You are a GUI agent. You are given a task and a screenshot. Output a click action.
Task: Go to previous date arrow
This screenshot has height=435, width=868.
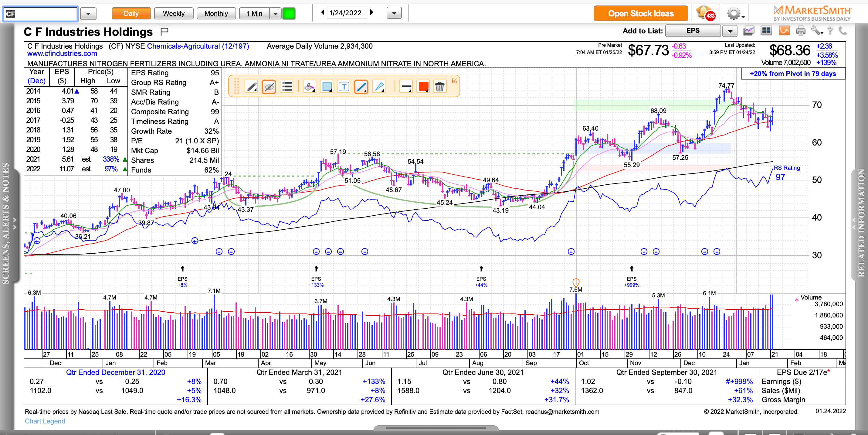click(x=323, y=12)
